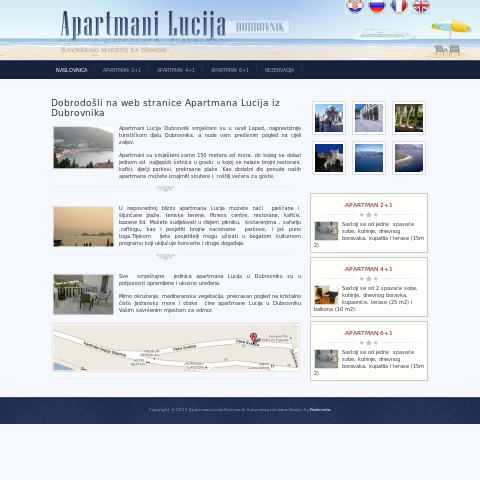The image size is (480, 480).
Task: Select APARTMAN 6+1 in navigation bar
Action: tap(230, 70)
